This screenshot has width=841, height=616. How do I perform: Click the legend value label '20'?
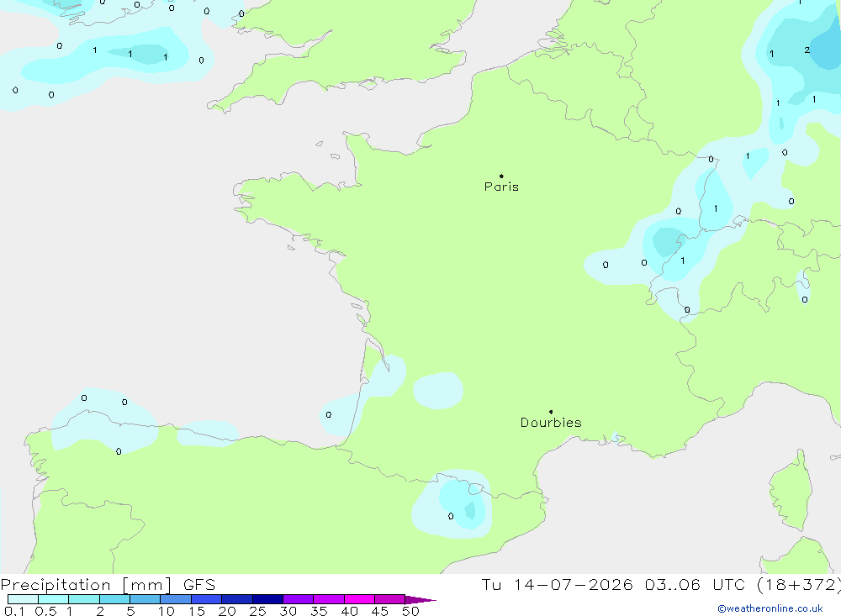click(227, 611)
